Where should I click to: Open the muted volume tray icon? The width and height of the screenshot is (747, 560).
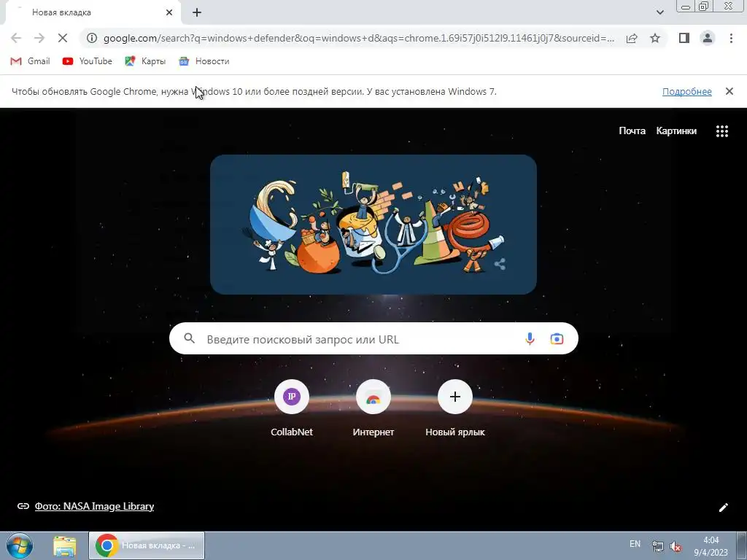[x=675, y=547]
